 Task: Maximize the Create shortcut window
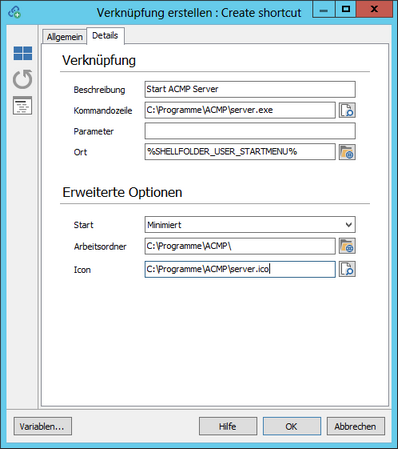pyautogui.click(x=346, y=9)
